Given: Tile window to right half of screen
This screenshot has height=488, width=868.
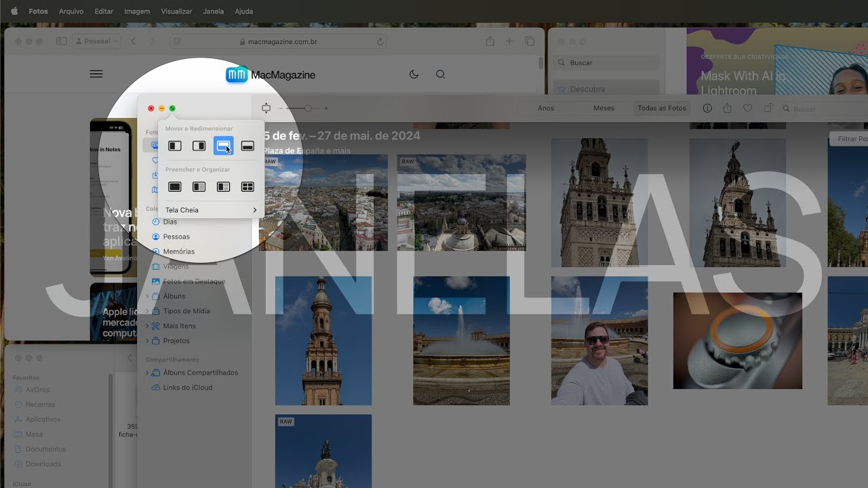Looking at the screenshot, I should tap(199, 146).
